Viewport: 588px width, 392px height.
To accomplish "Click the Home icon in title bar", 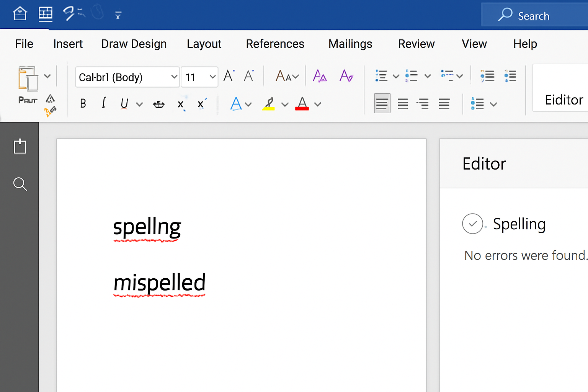I will pos(20,14).
